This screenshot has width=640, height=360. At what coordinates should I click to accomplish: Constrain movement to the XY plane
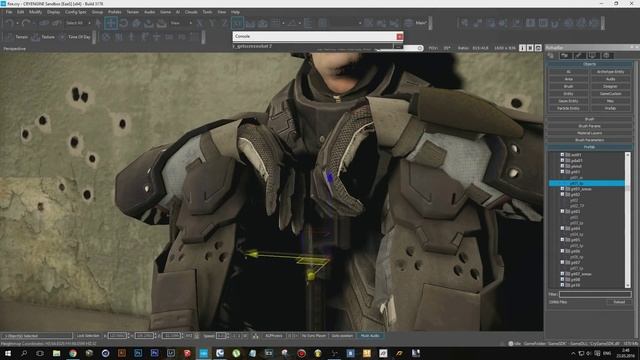click(x=238, y=23)
